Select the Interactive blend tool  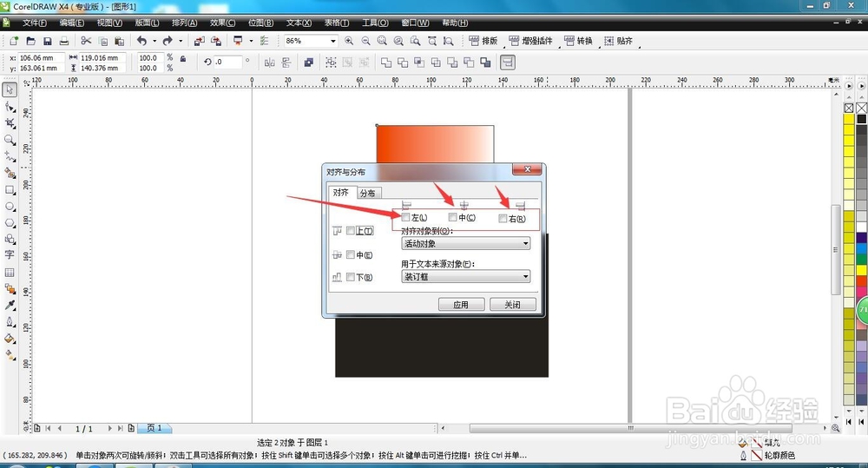coord(10,288)
